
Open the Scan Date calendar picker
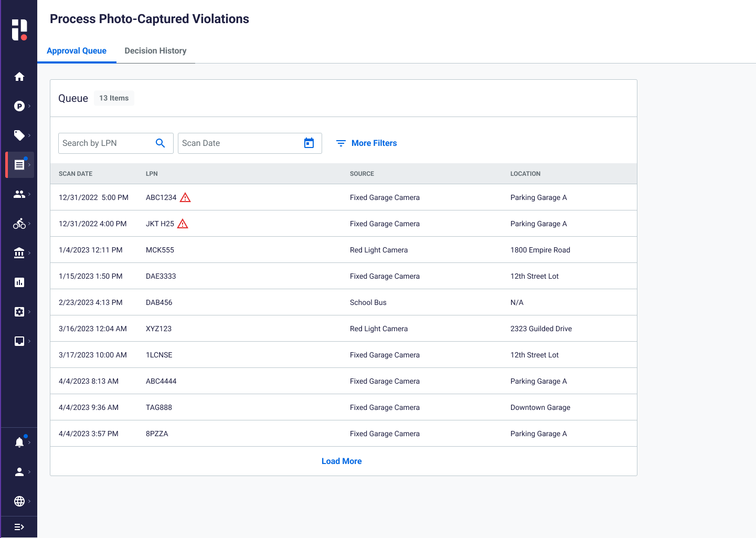pyautogui.click(x=309, y=143)
